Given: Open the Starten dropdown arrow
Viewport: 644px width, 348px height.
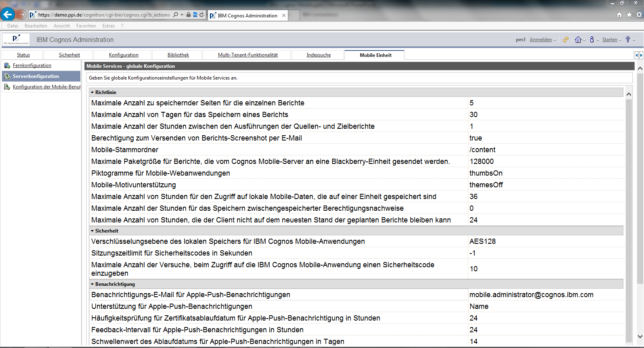Looking at the screenshot, I should click(620, 40).
